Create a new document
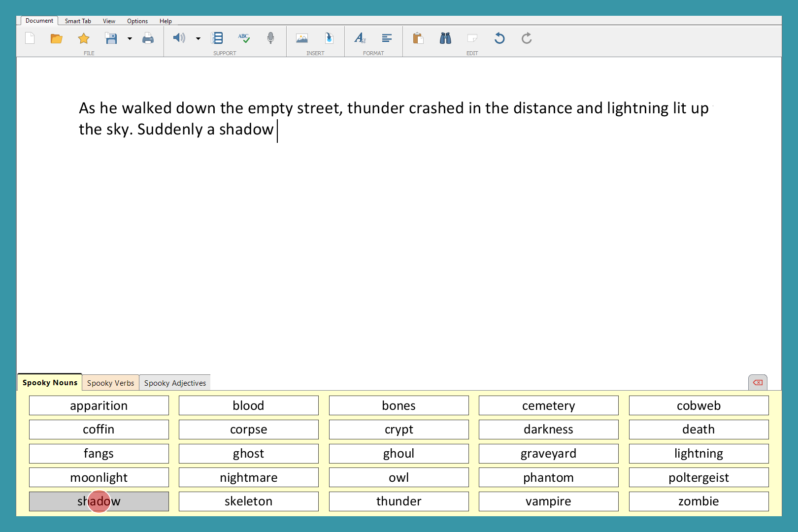798x532 pixels. [x=30, y=38]
